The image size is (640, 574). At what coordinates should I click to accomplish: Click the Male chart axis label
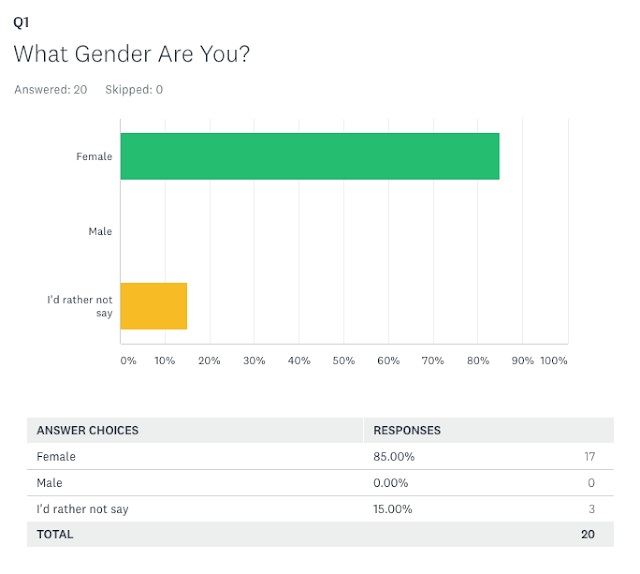point(100,231)
